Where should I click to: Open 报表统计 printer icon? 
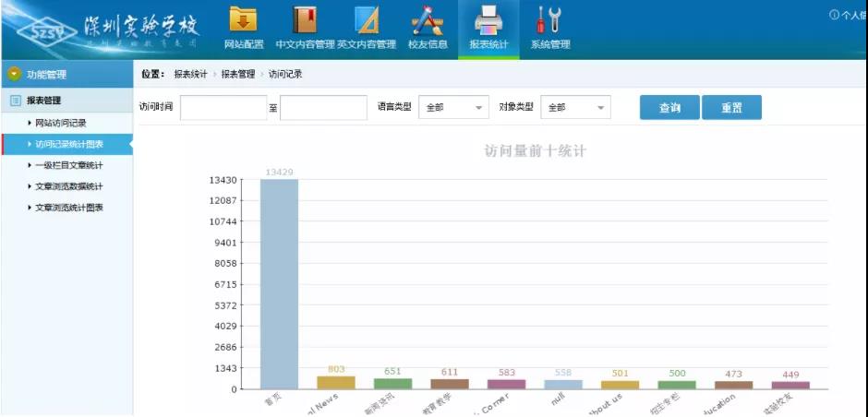[x=488, y=20]
